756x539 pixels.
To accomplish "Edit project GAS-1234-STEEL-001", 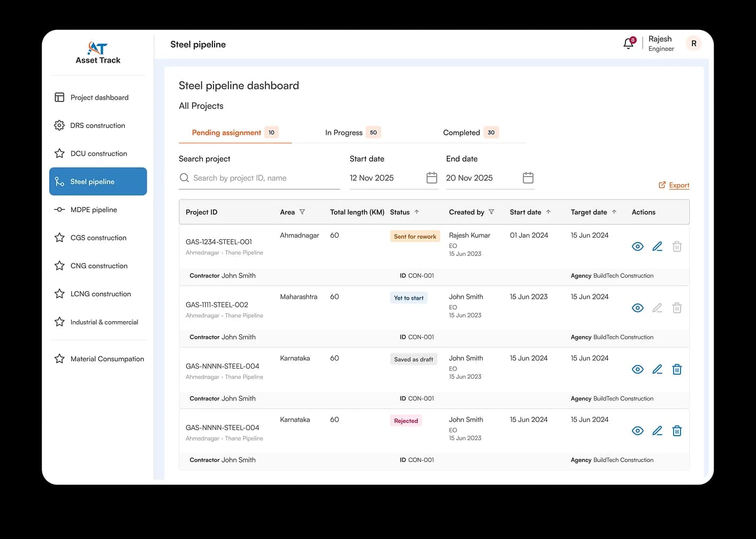I will (x=658, y=247).
